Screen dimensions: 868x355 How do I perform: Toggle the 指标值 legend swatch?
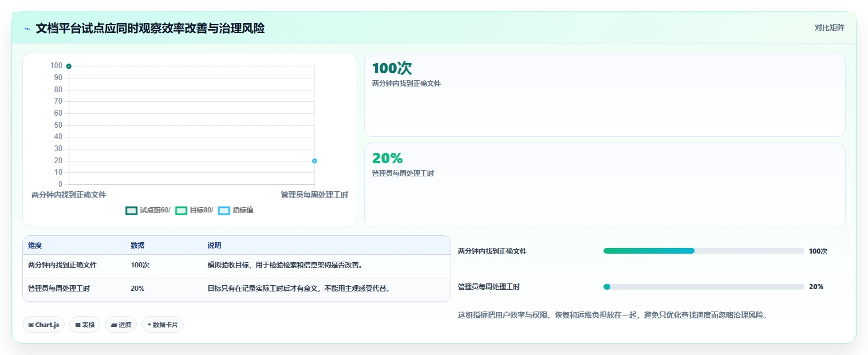click(x=224, y=210)
